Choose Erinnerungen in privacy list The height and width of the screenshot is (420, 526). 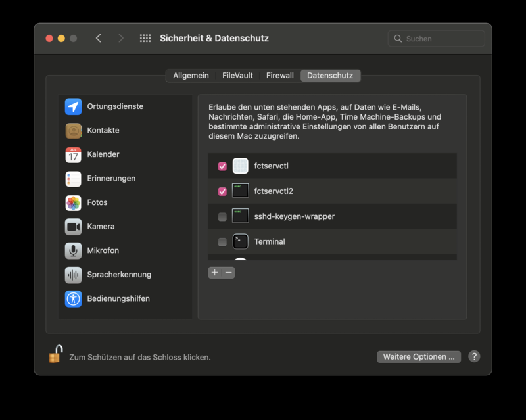pos(111,178)
